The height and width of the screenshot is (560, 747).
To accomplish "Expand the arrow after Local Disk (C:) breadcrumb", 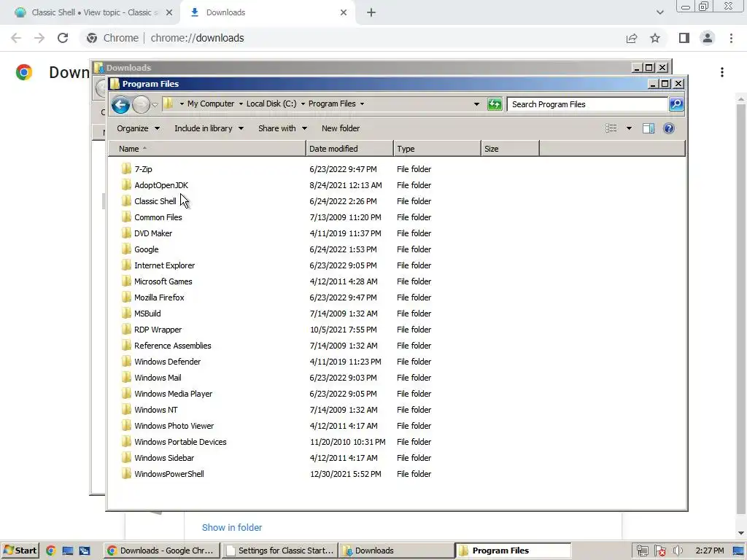I will (x=303, y=104).
